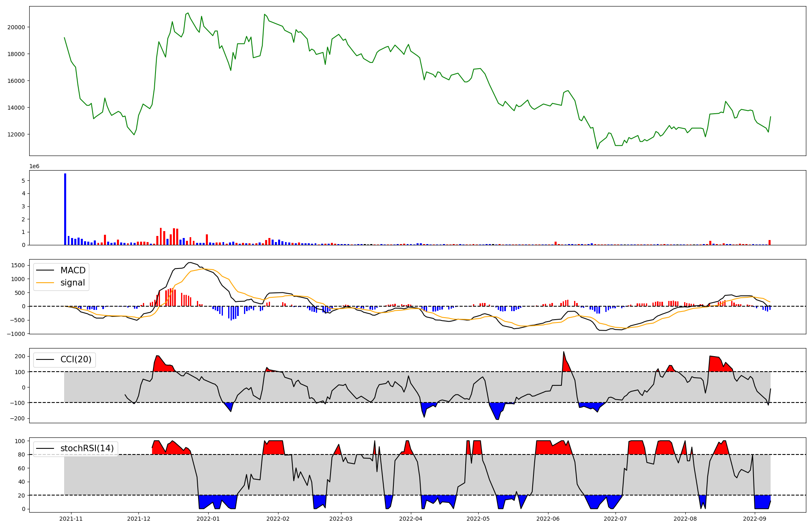Click the 2022-07 x-axis tick label
This screenshot has height=528, width=812.
615,519
